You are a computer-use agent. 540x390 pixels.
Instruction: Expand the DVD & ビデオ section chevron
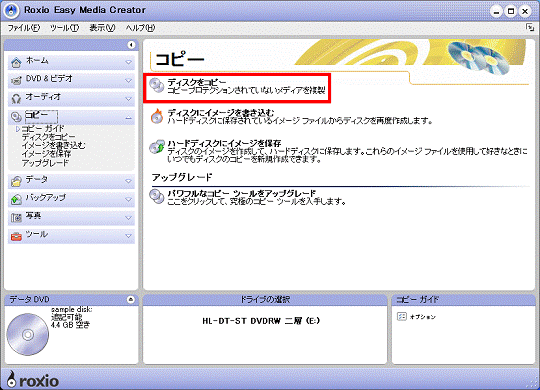pos(128,81)
